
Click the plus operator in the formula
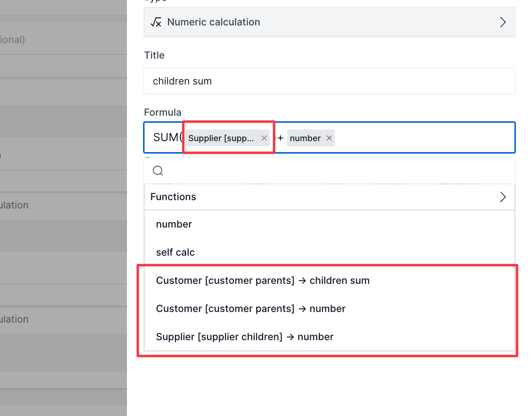(x=280, y=138)
